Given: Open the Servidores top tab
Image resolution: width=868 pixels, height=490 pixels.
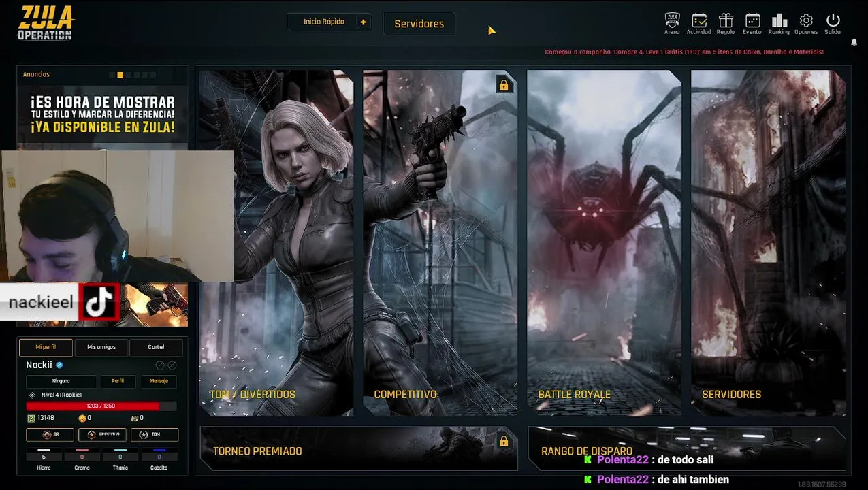Looking at the screenshot, I should (x=419, y=24).
